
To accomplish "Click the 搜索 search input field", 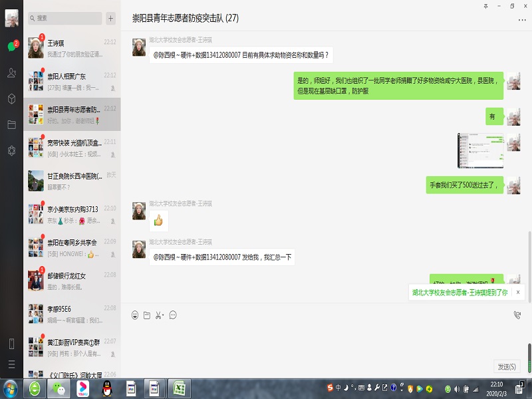I will tap(66, 19).
